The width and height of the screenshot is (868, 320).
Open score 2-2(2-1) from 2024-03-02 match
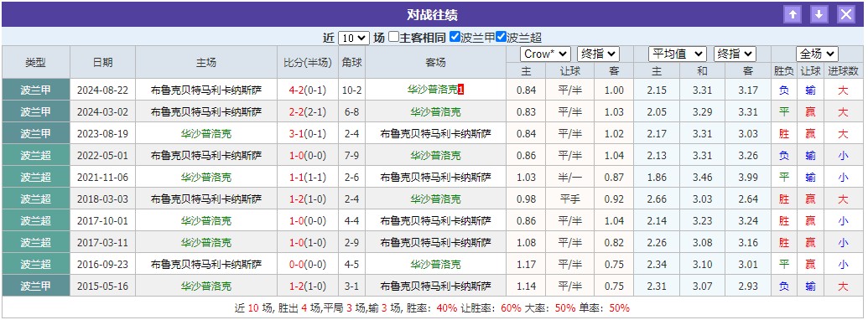click(308, 112)
